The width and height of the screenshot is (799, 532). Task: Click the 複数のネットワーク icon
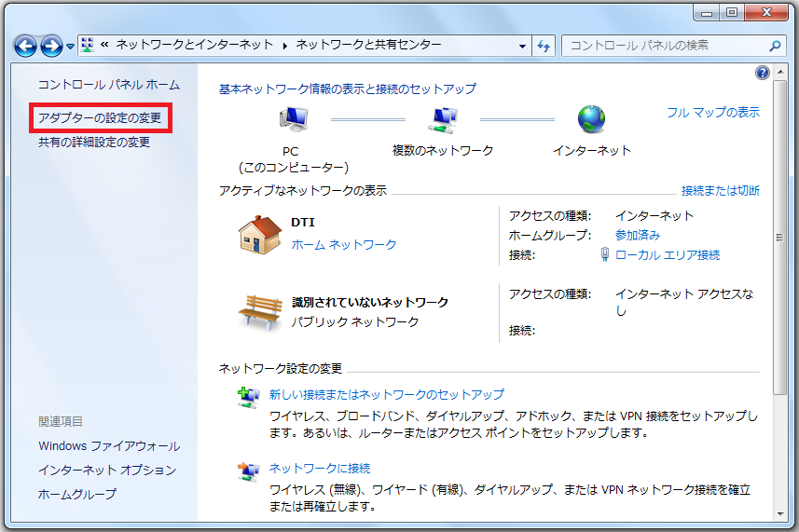click(x=442, y=120)
